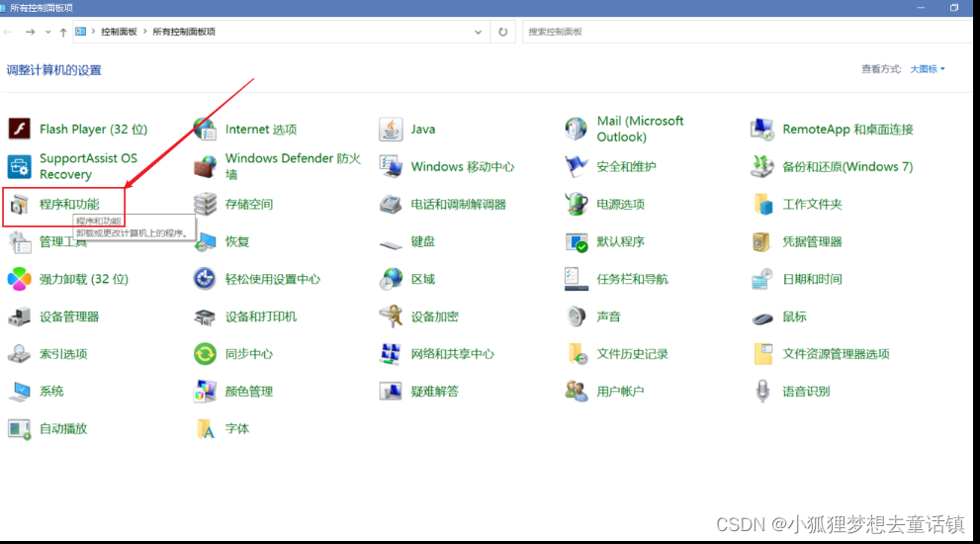
Task: Open the 设备管理器 icon
Action: point(20,317)
